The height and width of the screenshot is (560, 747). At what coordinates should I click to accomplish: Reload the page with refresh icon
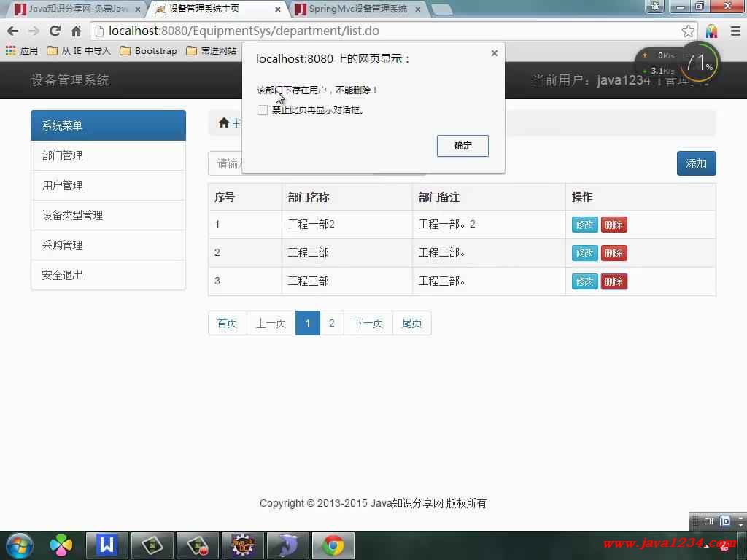coord(55,31)
